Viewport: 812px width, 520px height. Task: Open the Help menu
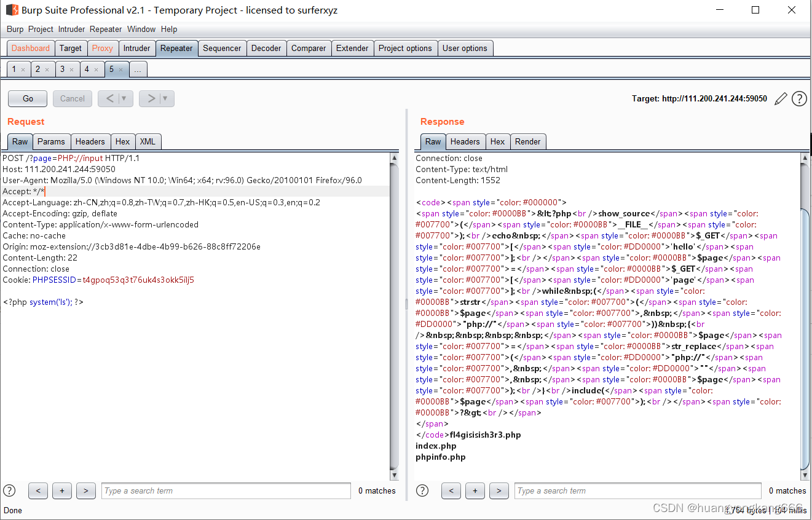point(169,29)
